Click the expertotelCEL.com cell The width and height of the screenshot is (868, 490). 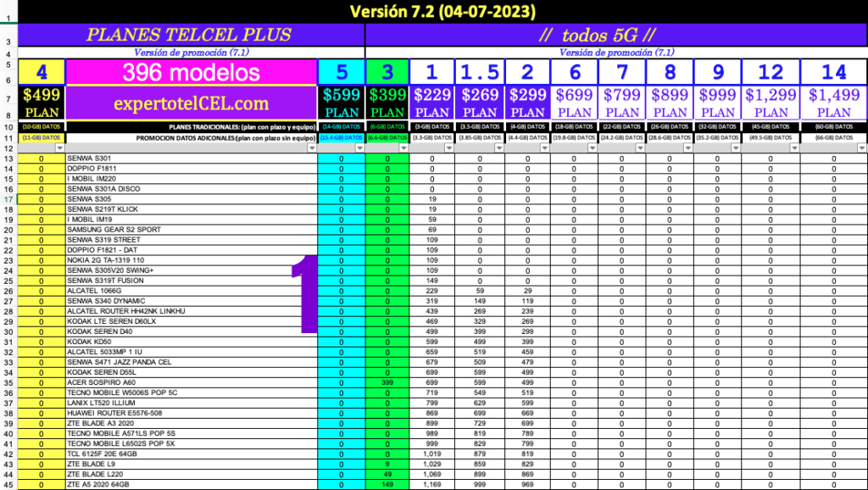pos(192,103)
